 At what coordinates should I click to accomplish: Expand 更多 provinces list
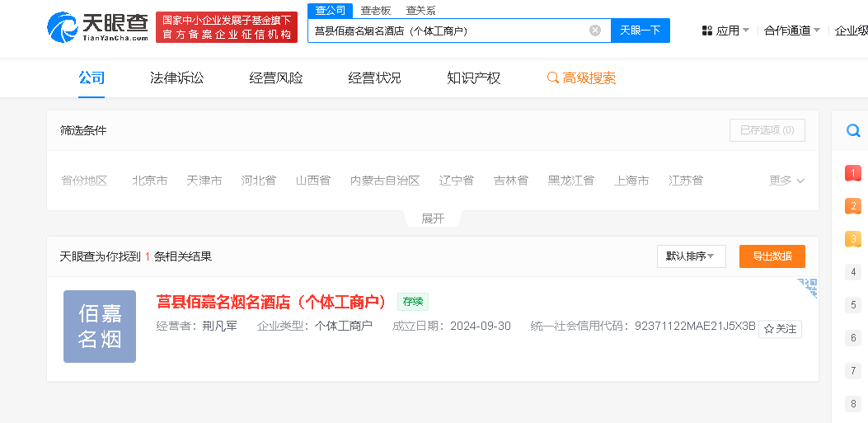click(786, 181)
